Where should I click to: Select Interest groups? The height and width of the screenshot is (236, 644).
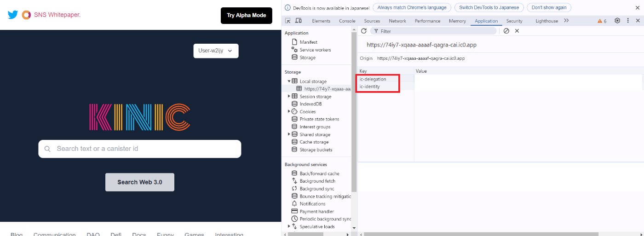click(315, 127)
